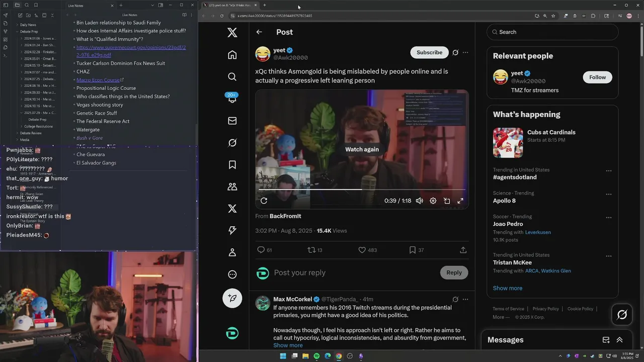Share yeet's post via share icon

tap(463, 250)
